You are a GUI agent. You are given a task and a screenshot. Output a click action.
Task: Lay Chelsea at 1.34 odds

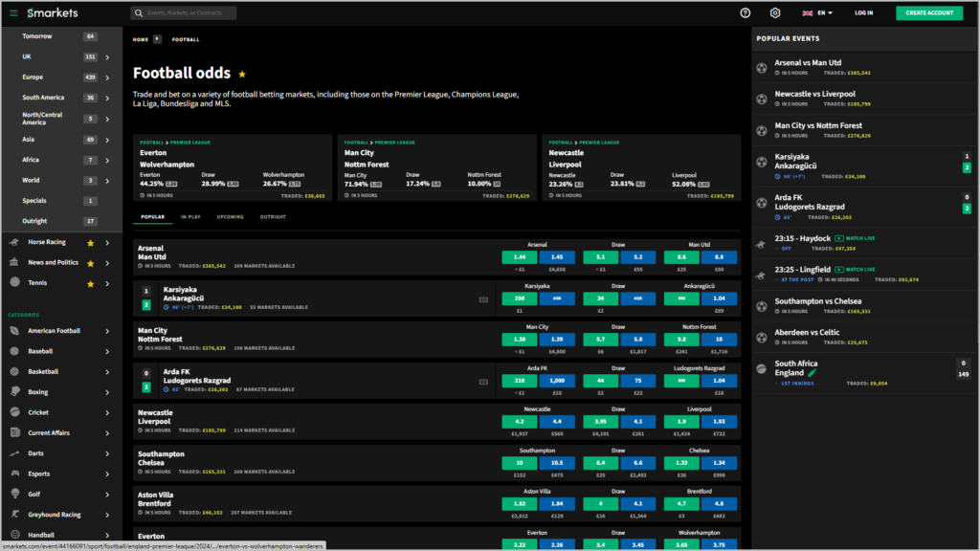click(x=719, y=463)
